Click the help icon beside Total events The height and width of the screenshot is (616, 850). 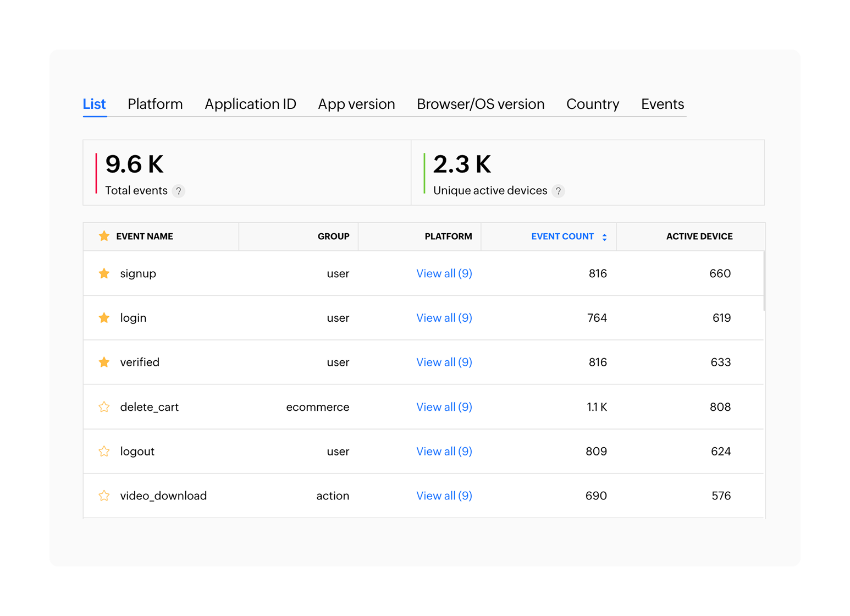178,191
